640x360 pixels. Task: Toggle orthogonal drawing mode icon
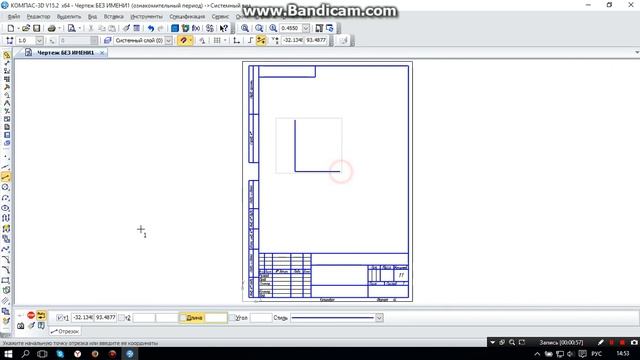click(x=250, y=40)
